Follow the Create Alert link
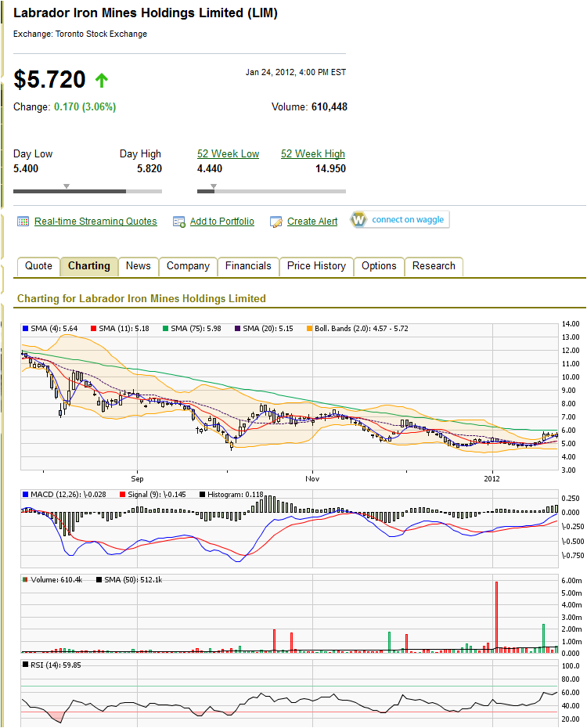 coord(312,222)
